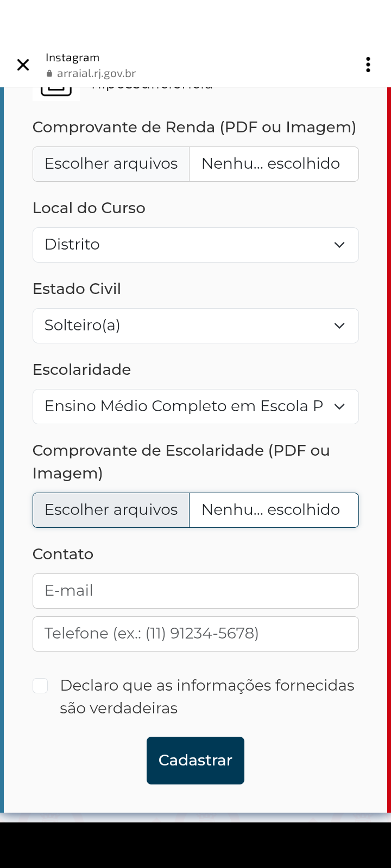This screenshot has width=391, height=868.
Task: Click 'Nenhu... escolhido' beside the Escolaridade file chooser
Action: pyautogui.click(x=270, y=510)
